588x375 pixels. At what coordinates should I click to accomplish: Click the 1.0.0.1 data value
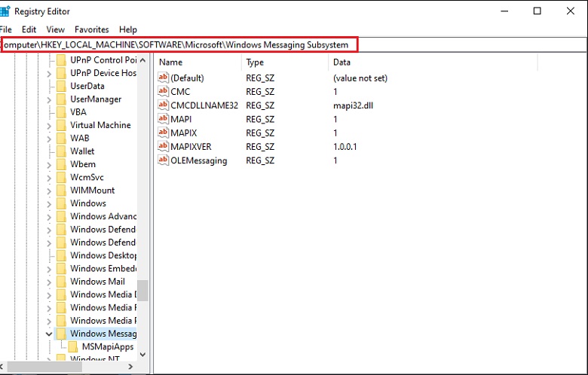(x=345, y=147)
